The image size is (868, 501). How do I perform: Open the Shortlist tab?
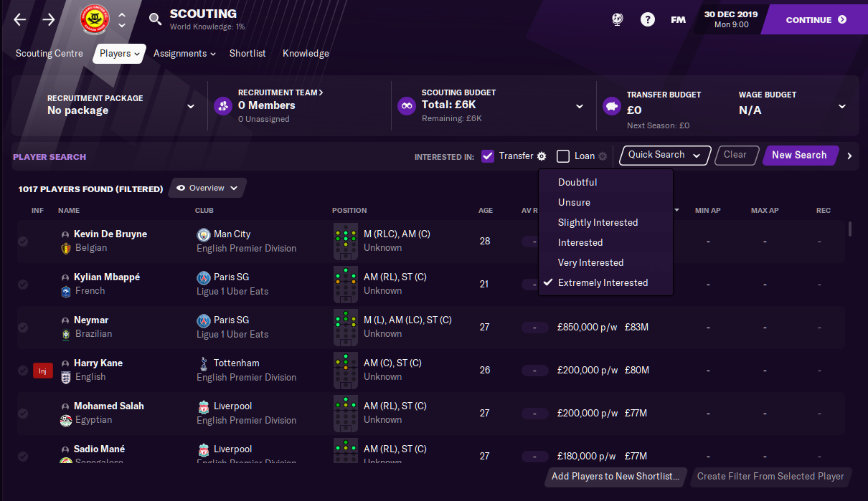[x=247, y=54]
